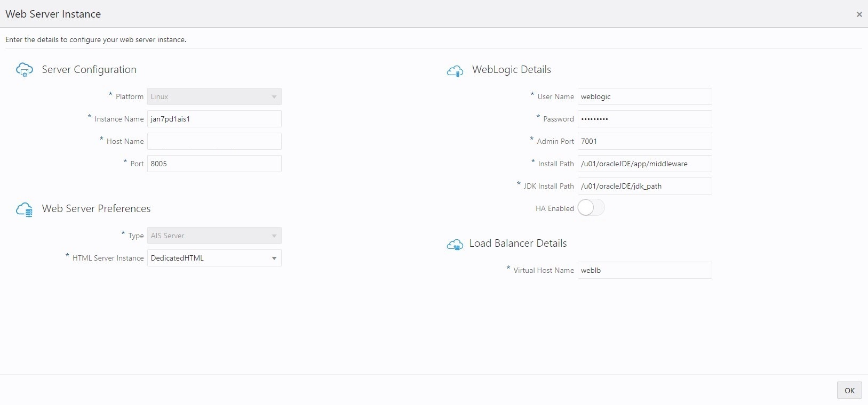This screenshot has width=868, height=405.
Task: Close the Web Server Instance dialog
Action: (859, 14)
